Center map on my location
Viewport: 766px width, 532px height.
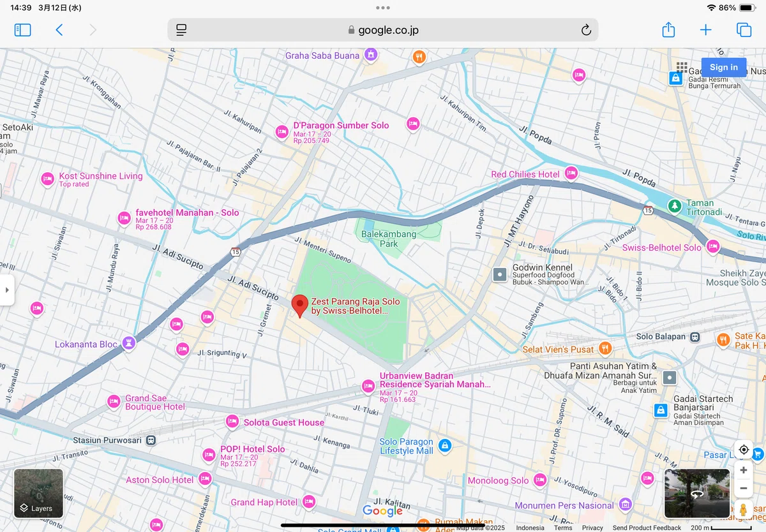coord(744,450)
